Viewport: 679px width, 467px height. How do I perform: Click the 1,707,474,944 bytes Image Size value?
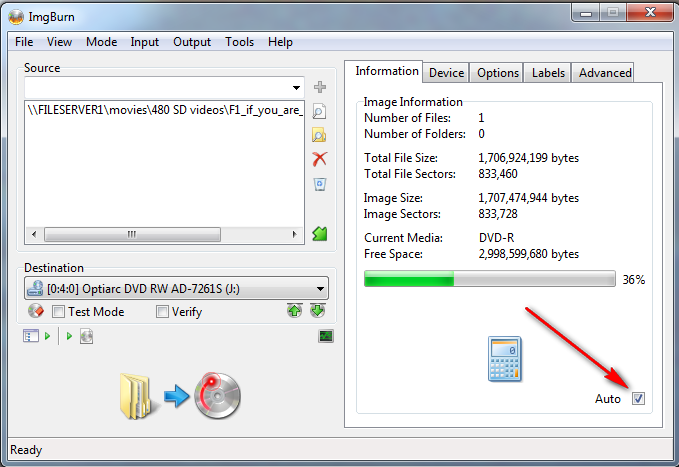528,198
